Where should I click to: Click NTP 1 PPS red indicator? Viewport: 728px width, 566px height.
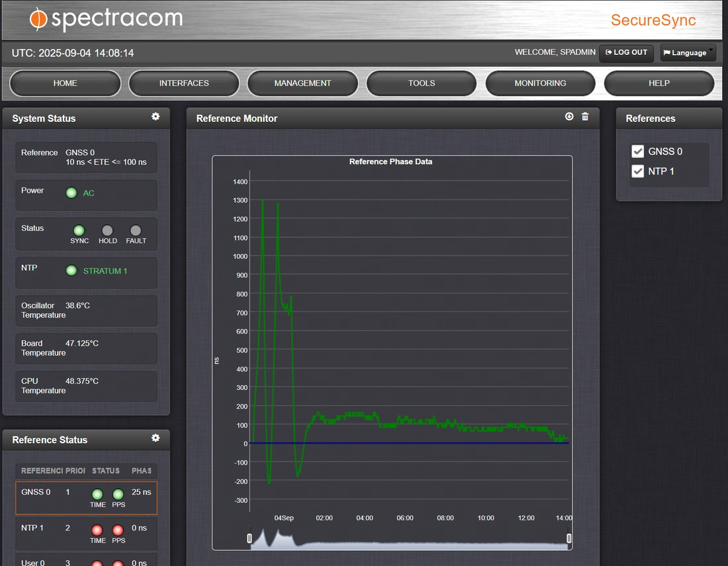coord(118,530)
